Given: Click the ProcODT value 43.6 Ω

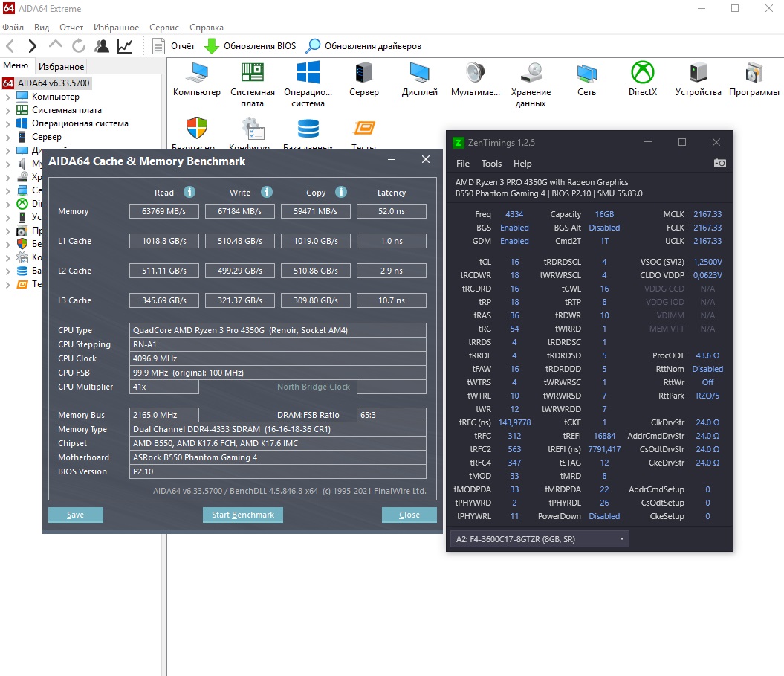Looking at the screenshot, I should 707,355.
